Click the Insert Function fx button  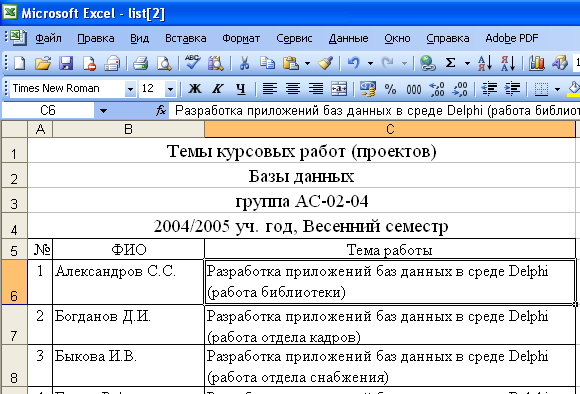tap(161, 110)
